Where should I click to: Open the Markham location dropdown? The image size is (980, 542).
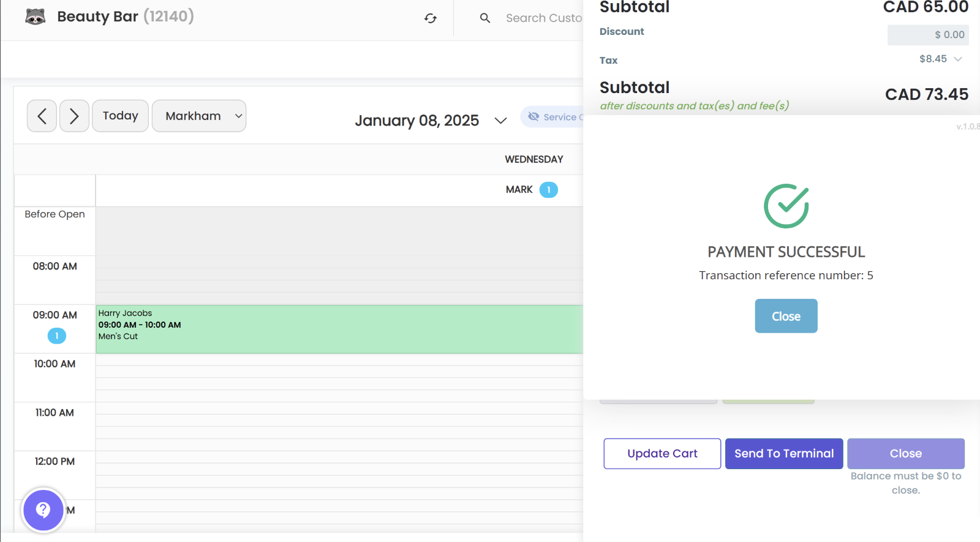[x=199, y=116]
